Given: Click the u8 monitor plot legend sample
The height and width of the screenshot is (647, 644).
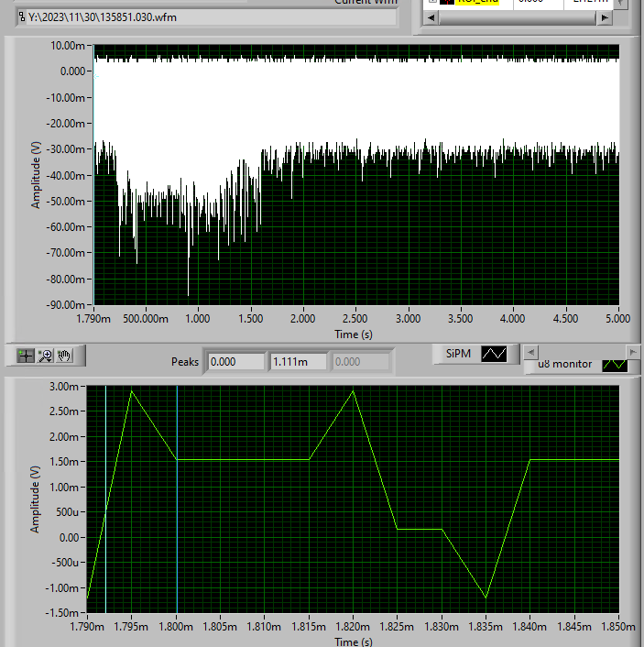Looking at the screenshot, I should 615,366.
